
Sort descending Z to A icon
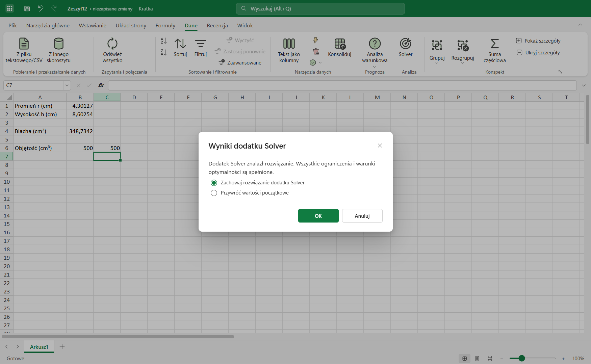coord(163,52)
